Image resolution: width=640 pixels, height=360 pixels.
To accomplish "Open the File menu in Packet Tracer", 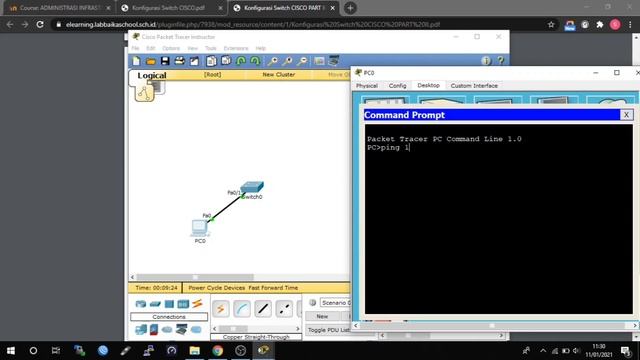I will click(x=135, y=48).
